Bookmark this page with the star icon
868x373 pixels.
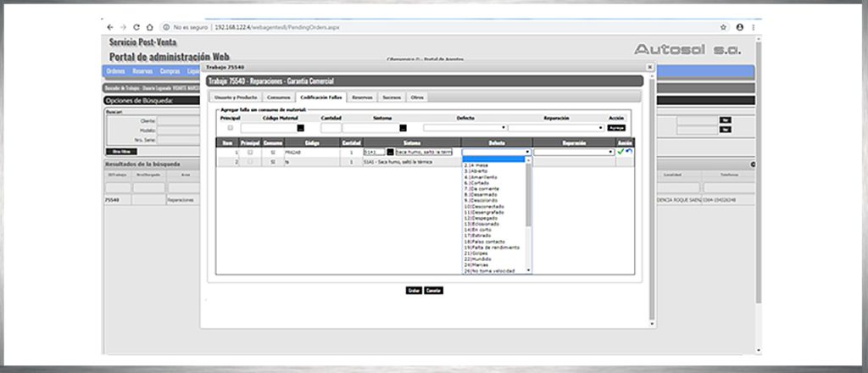722,27
